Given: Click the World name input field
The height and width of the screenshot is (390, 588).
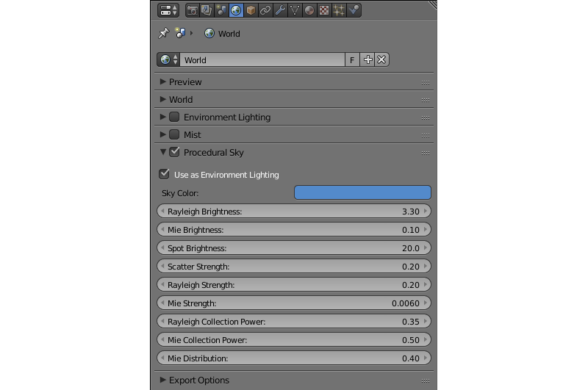Looking at the screenshot, I should tap(262, 59).
